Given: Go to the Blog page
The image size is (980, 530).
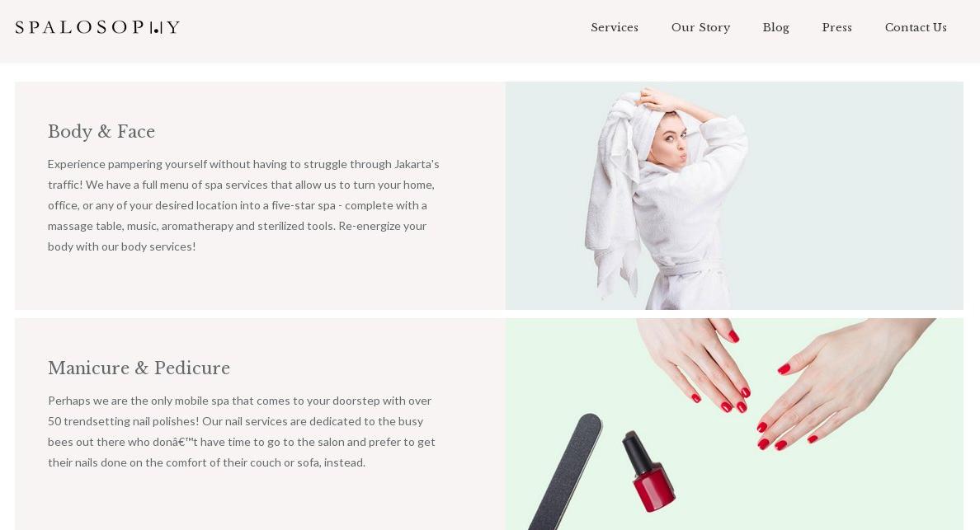Looking at the screenshot, I should (x=775, y=27).
